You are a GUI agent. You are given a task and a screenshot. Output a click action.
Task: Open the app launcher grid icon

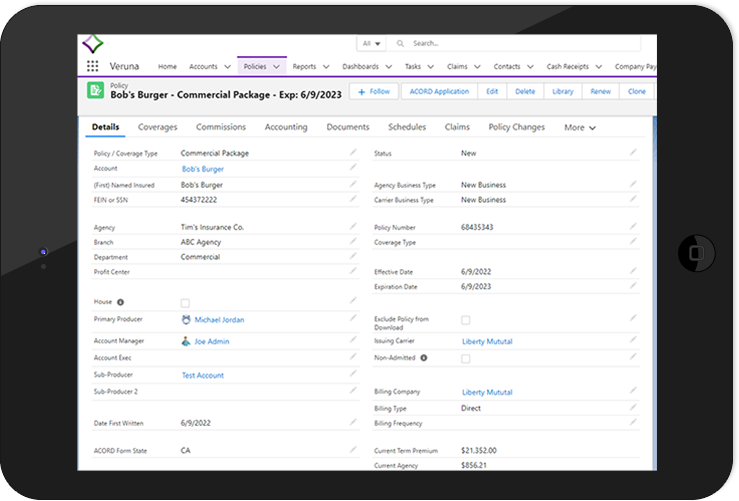(92, 66)
